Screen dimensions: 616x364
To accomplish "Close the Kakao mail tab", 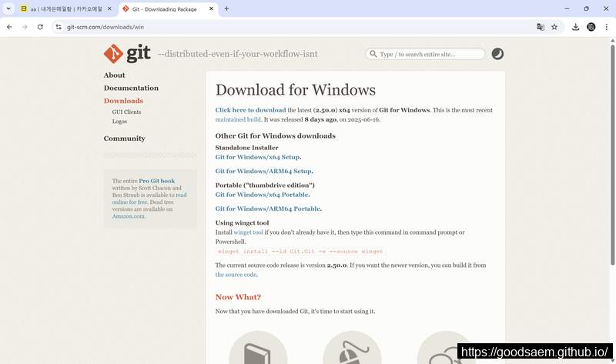I will point(109,8).
